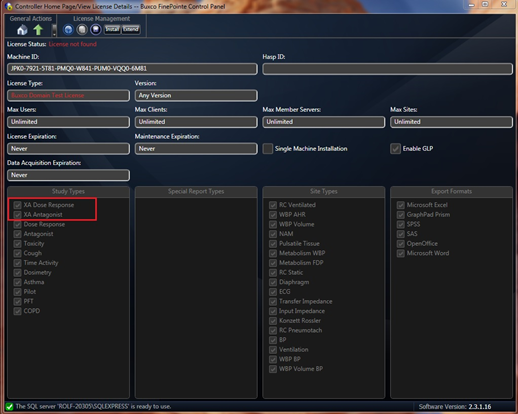The width and height of the screenshot is (518, 414).
Task: Click the green SQL server status checkmark
Action: pyautogui.click(x=9, y=406)
